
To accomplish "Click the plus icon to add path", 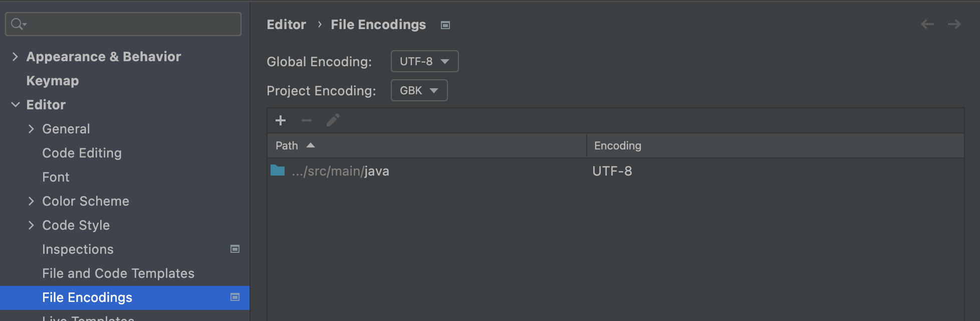I will pos(281,120).
